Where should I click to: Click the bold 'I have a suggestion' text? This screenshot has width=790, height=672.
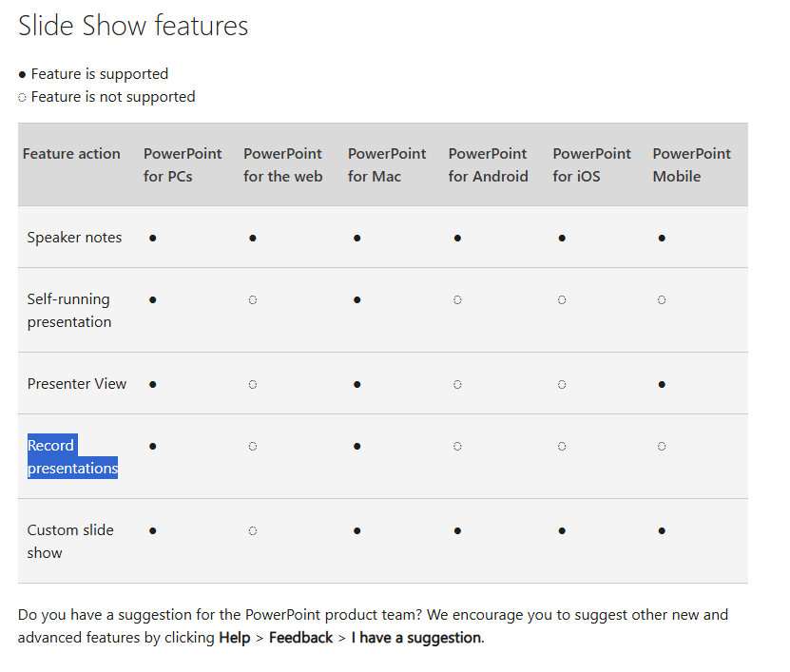(x=416, y=638)
